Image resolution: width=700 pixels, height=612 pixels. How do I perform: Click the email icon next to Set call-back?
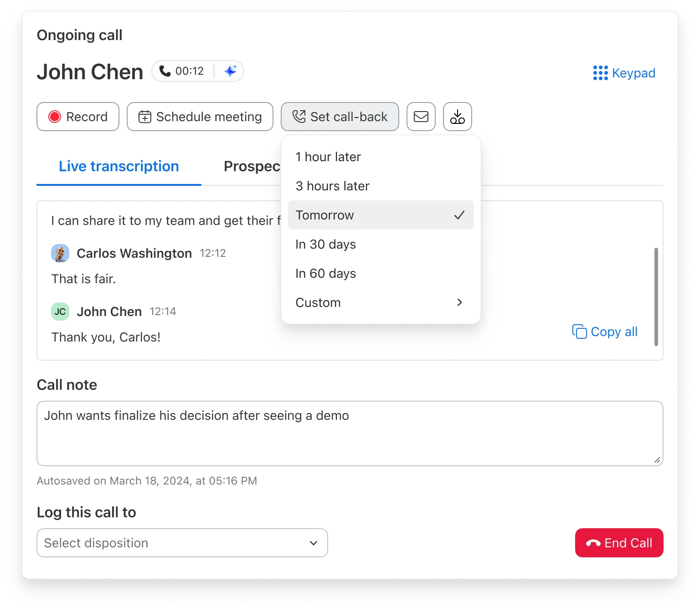pos(421,117)
